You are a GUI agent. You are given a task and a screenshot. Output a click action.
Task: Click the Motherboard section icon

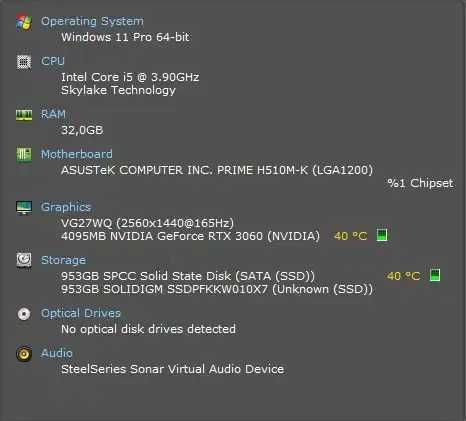(x=24, y=155)
